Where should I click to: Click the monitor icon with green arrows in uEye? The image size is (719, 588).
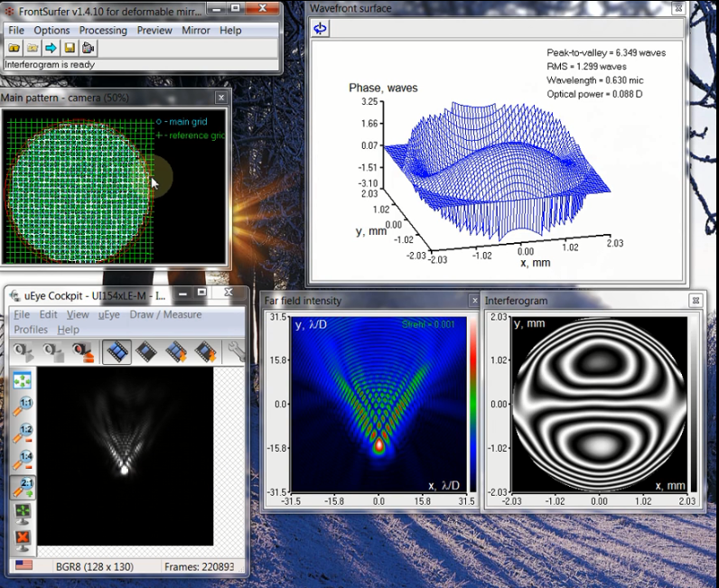pyautogui.click(x=23, y=514)
